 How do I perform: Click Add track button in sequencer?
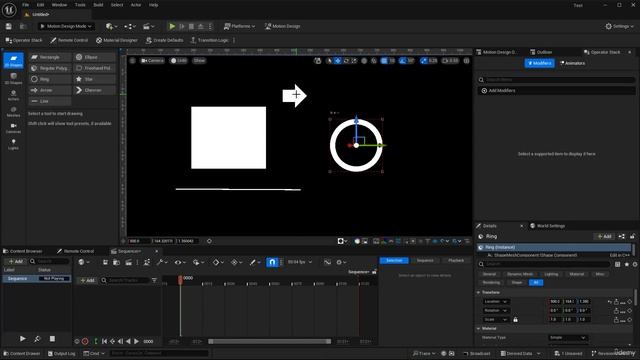point(87,280)
